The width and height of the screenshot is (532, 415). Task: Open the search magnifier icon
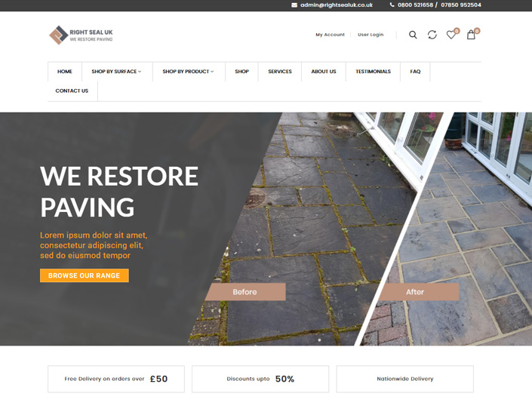pyautogui.click(x=413, y=35)
